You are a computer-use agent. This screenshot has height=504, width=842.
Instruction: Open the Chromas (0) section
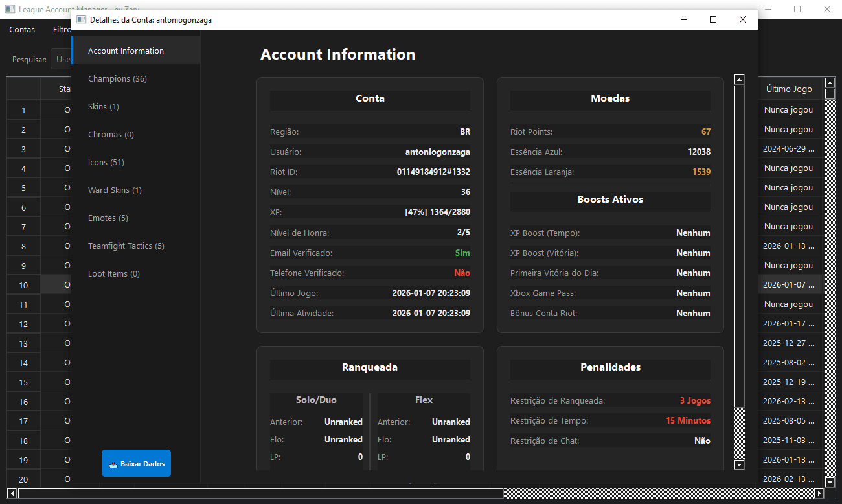point(111,134)
